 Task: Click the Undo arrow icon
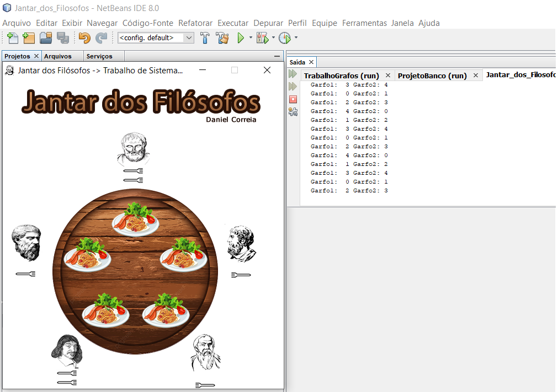pos(84,37)
